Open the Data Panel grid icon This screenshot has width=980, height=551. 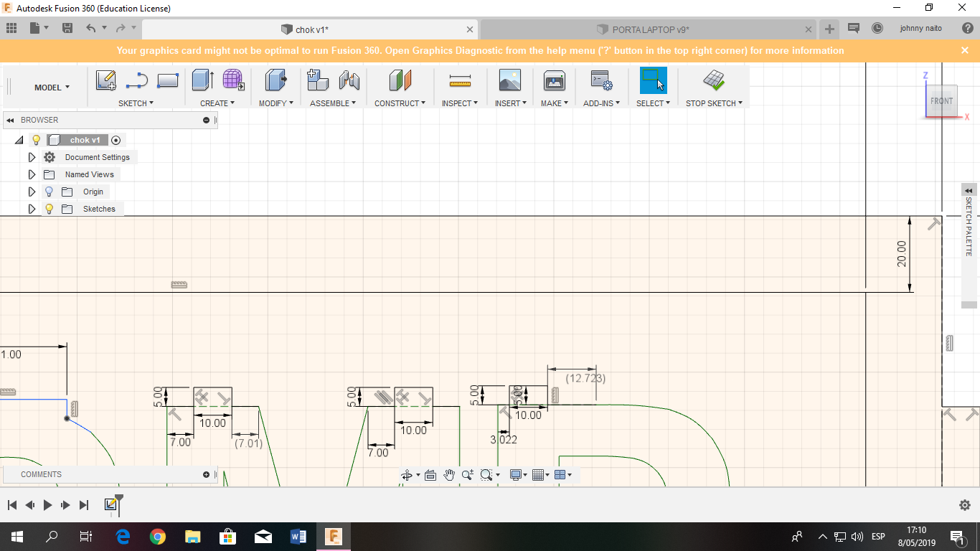(11, 29)
